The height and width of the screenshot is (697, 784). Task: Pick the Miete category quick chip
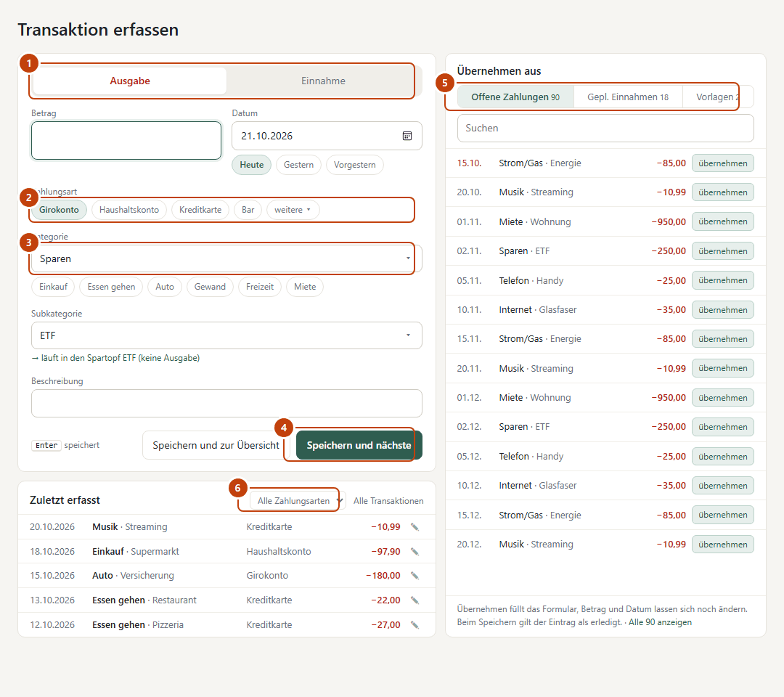(x=305, y=287)
